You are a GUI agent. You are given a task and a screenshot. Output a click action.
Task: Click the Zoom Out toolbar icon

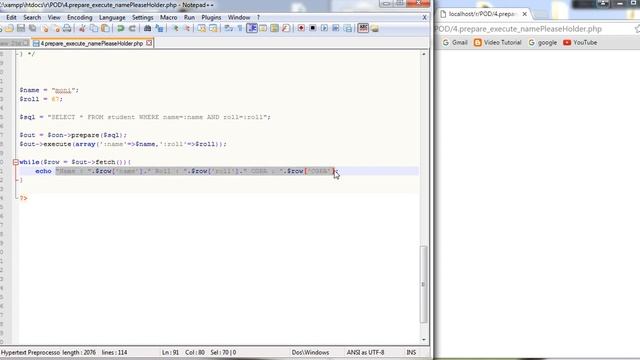187,28
